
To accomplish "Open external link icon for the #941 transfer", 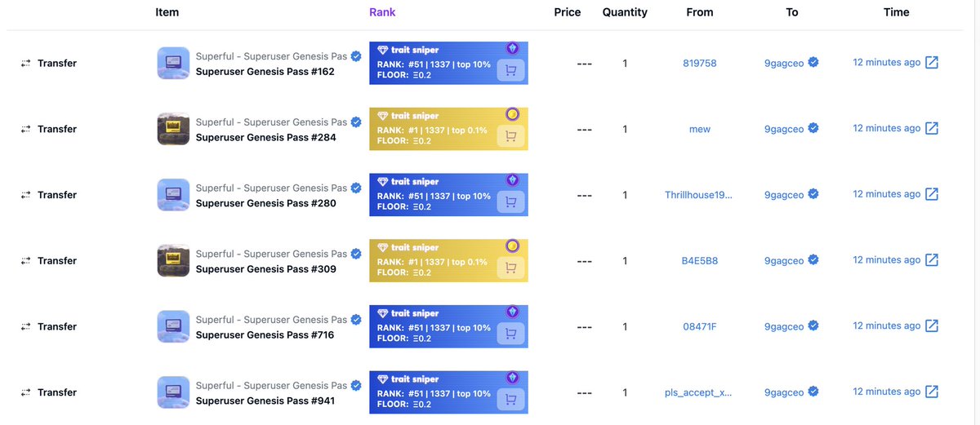I will [x=932, y=392].
